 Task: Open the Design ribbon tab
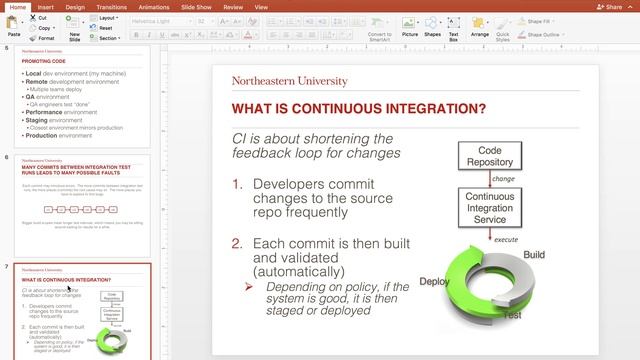[75, 7]
